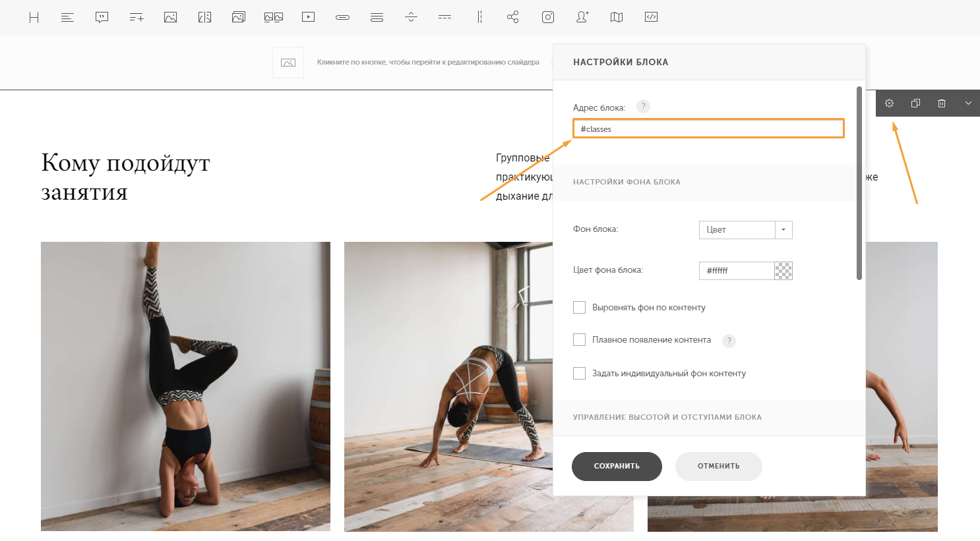Insert a quote block from the toolbar
The image size is (980, 541).
pyautogui.click(x=102, y=17)
